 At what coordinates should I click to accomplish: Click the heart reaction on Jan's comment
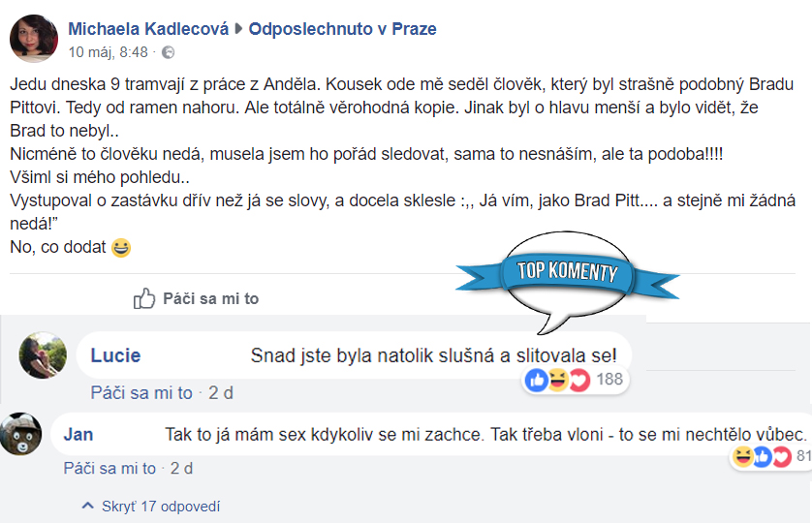pyautogui.click(x=781, y=456)
